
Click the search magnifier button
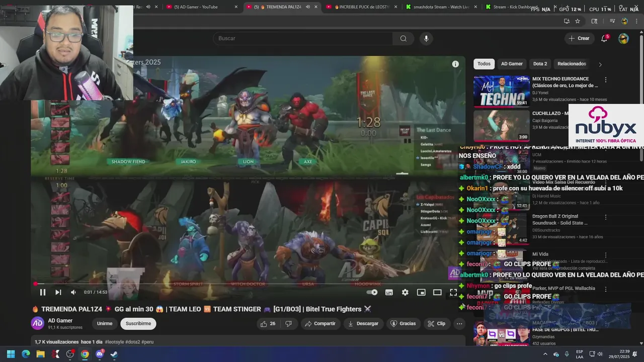coord(404,38)
